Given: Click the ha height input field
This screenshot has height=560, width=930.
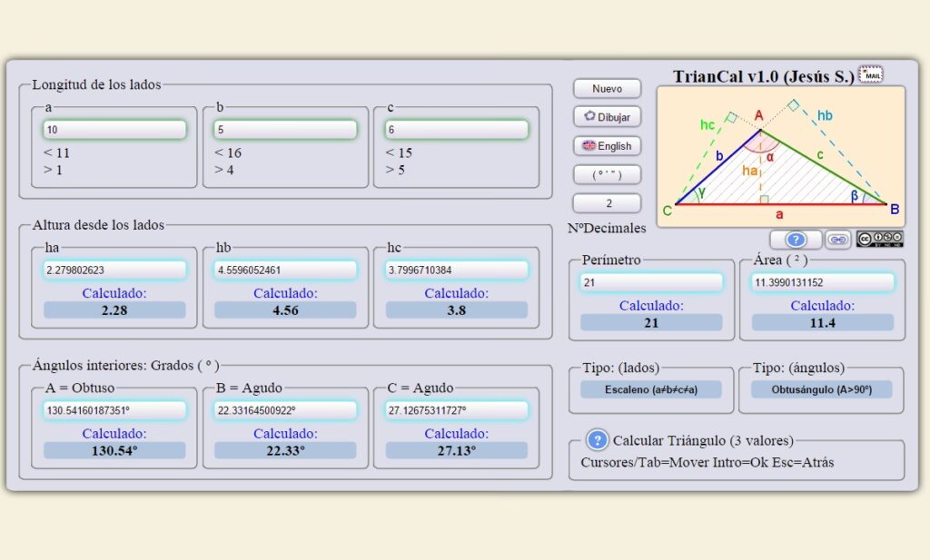Looking at the screenshot, I should [114, 270].
